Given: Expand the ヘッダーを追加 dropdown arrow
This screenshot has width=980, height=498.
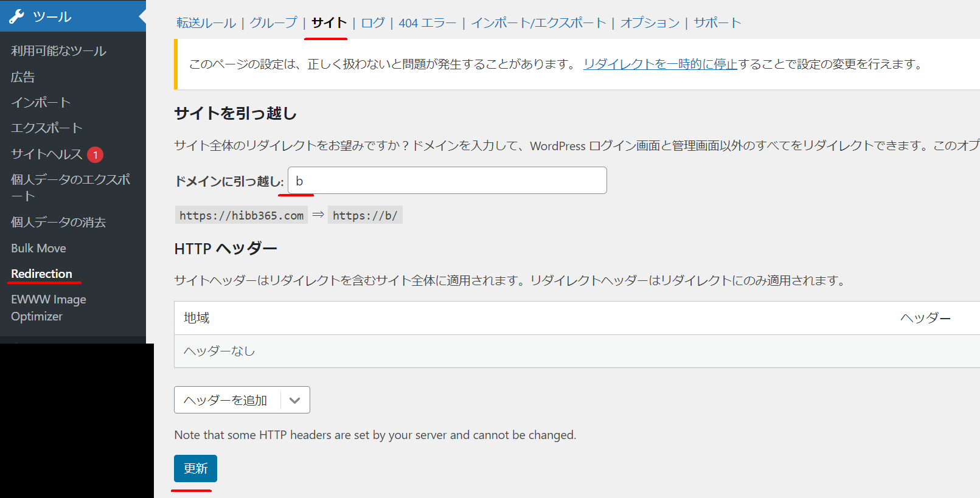Looking at the screenshot, I should [x=295, y=400].
